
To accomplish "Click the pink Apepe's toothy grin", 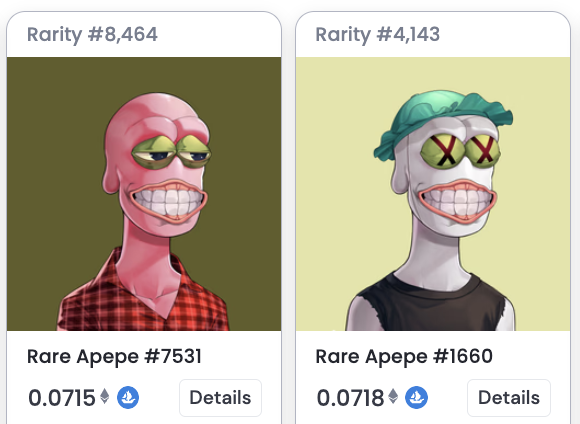I will [x=168, y=200].
